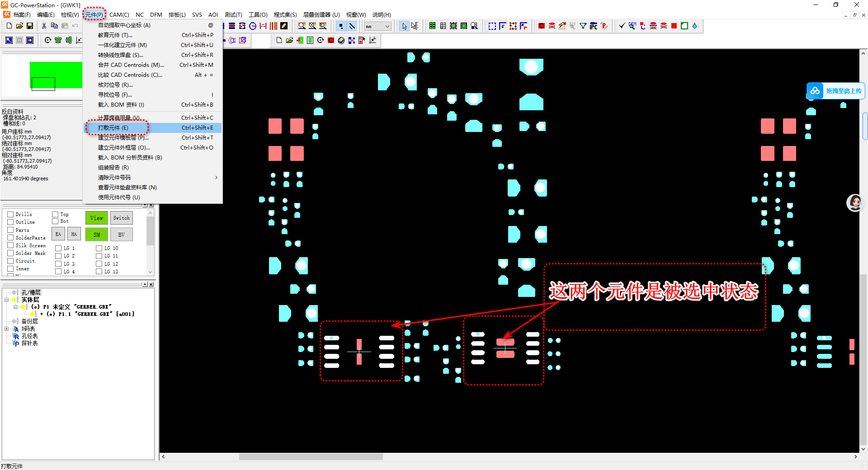The image size is (868, 470).
Task: Open the CAM(C) menu
Action: click(119, 15)
